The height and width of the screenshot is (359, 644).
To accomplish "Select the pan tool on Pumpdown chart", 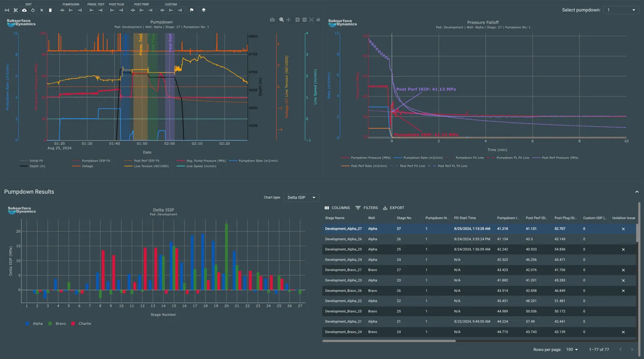I will click(288, 19).
